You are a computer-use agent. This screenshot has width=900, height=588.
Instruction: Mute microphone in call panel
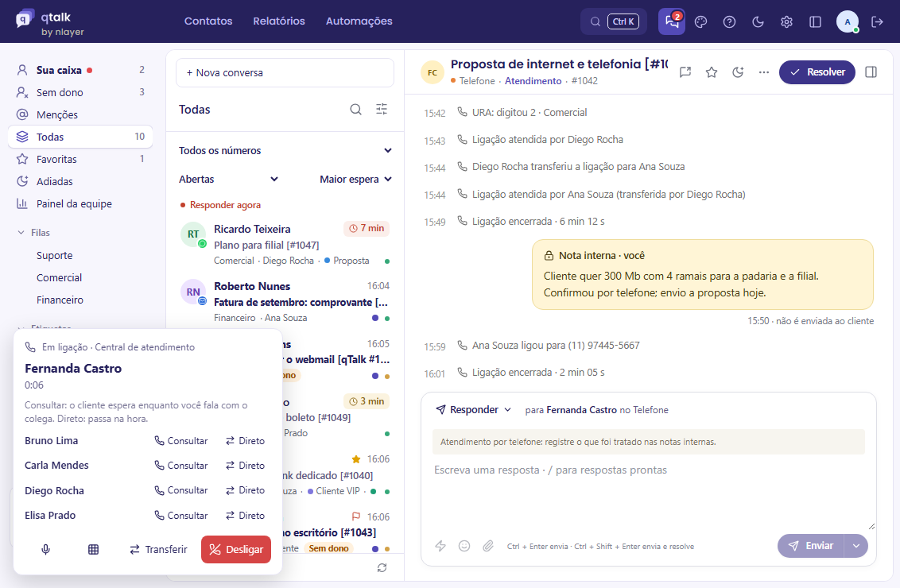point(46,550)
